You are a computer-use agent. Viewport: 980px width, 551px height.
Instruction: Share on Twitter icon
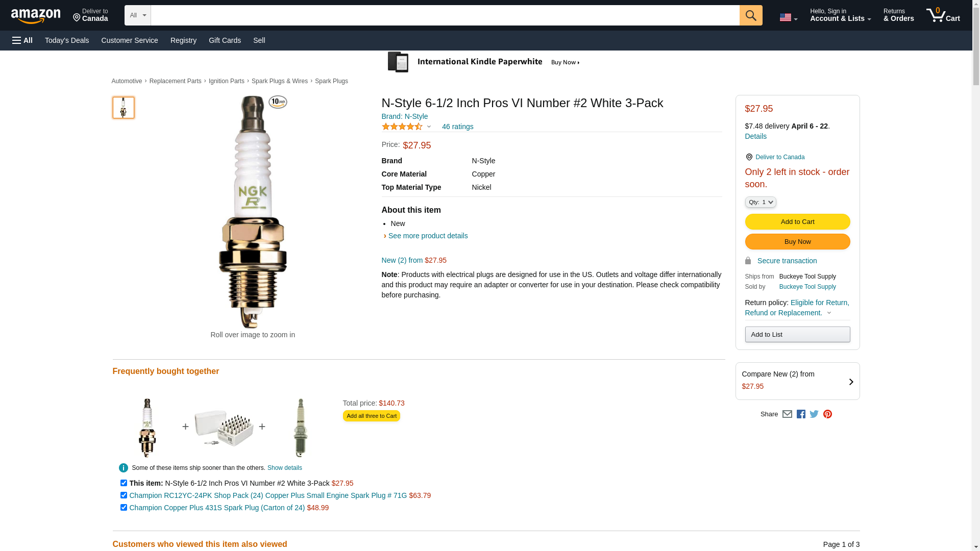[814, 414]
